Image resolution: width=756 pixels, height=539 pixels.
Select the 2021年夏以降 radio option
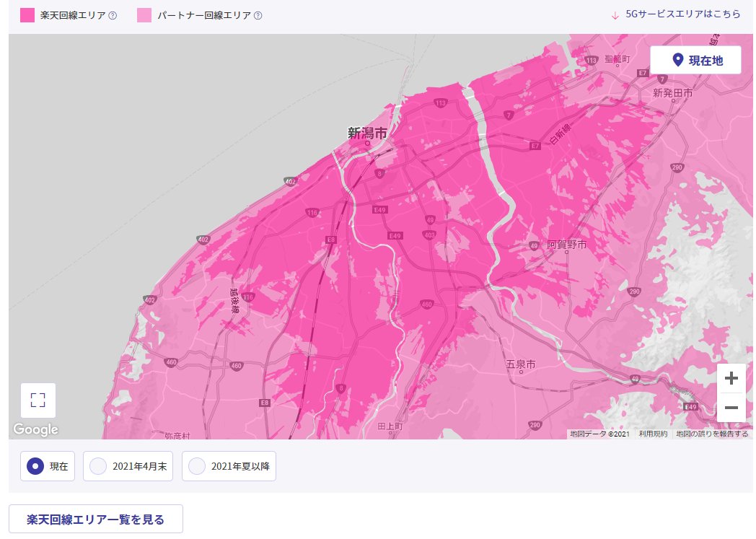(229, 466)
